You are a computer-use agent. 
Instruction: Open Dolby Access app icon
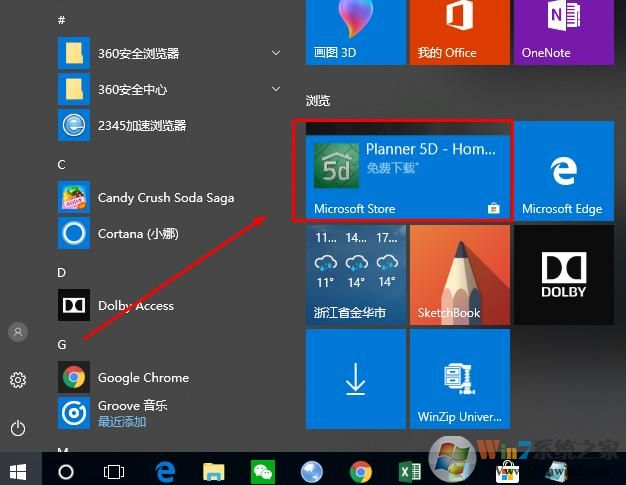coord(74,305)
